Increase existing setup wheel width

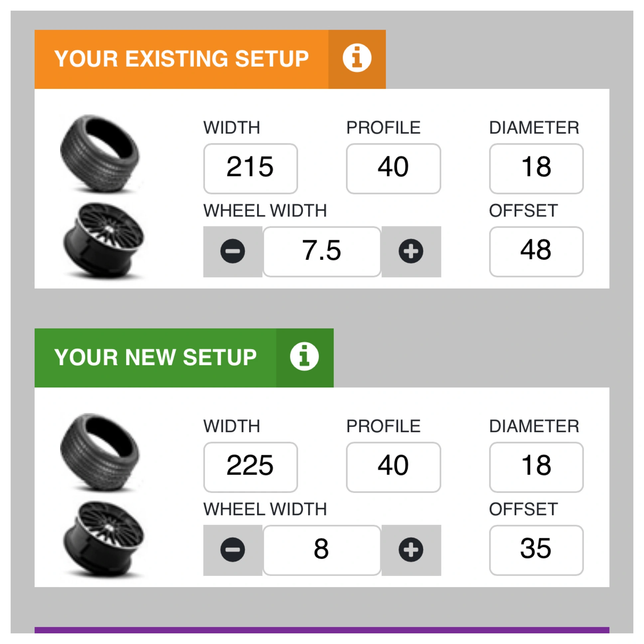click(411, 251)
